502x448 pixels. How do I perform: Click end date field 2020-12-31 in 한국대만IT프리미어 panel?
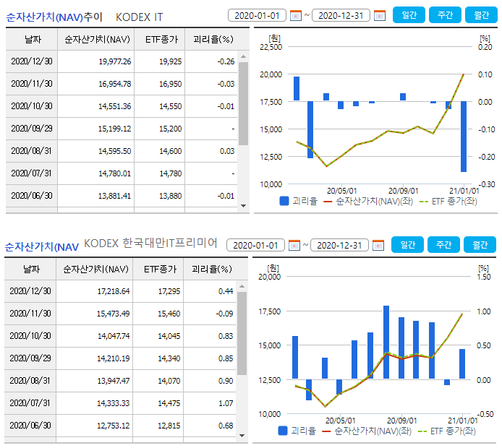coord(339,245)
